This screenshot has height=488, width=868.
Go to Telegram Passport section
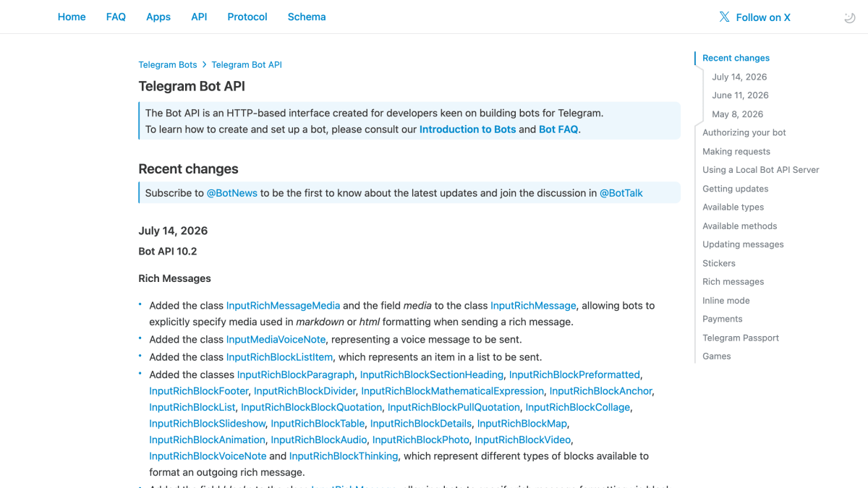(741, 338)
